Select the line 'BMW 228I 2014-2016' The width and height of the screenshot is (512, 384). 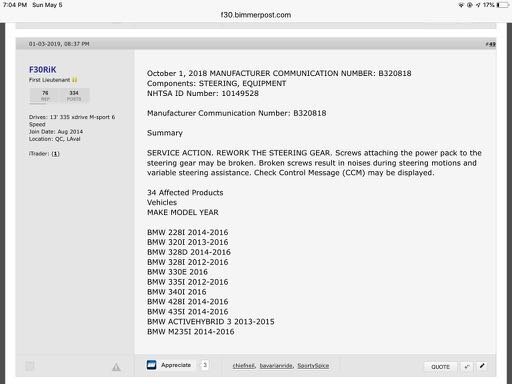(188, 232)
